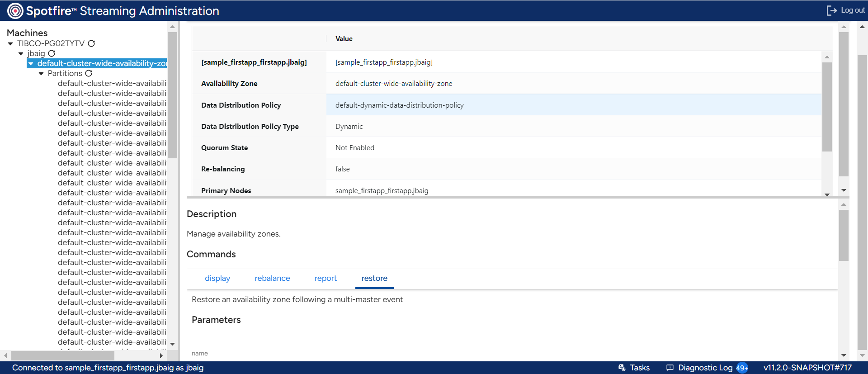Select the first partition under Partitions

point(112,83)
